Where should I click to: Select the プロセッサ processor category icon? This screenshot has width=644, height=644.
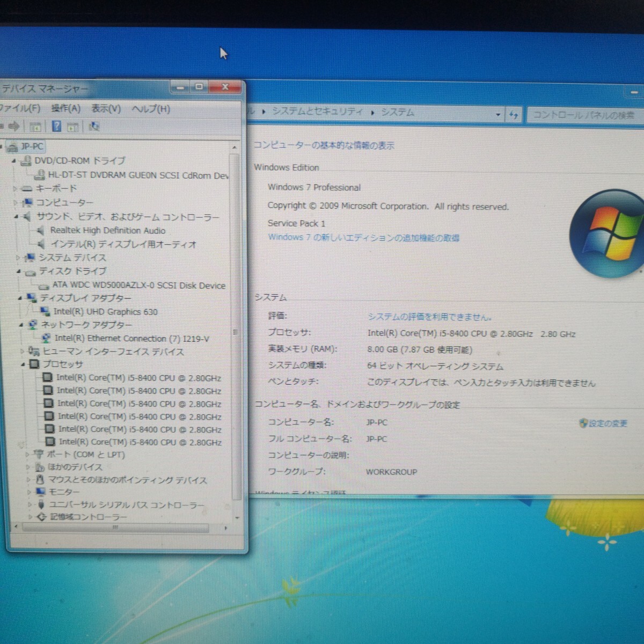click(x=35, y=364)
